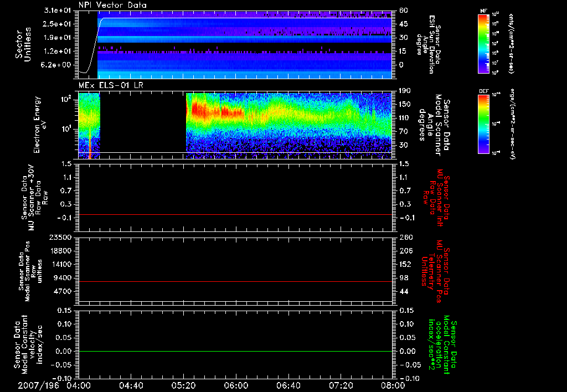Screen dimensions: 567x392
Task: Click the "08:00" end time label
Action: (393, 385)
